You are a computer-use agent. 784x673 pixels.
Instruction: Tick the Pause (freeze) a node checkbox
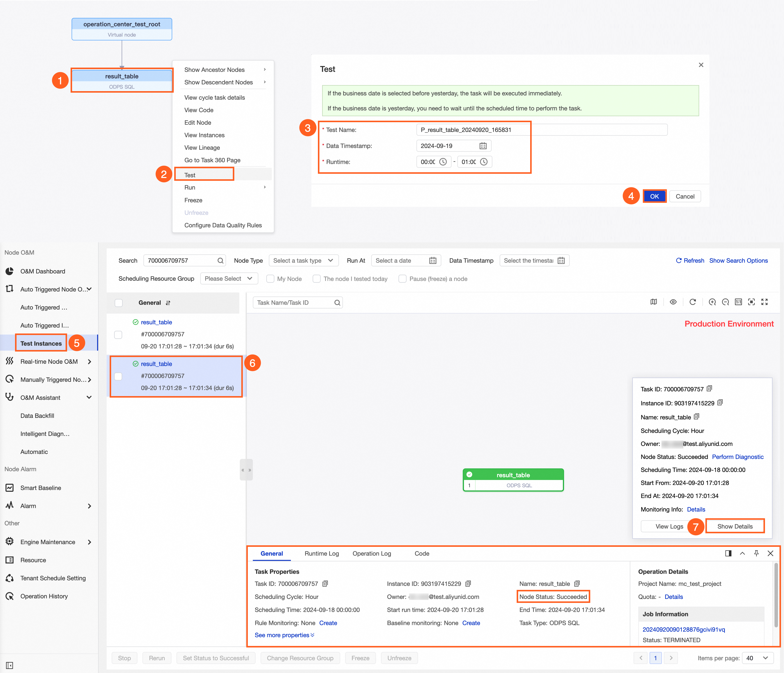(x=403, y=279)
